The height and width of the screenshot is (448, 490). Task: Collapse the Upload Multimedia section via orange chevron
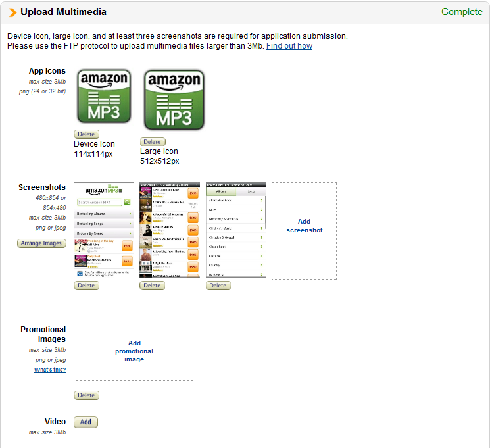[12, 12]
